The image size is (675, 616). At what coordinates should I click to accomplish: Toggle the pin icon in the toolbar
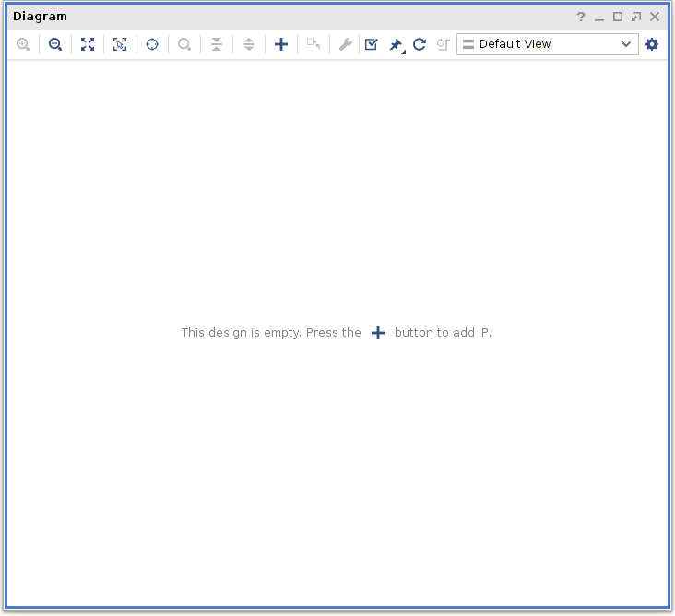(x=396, y=44)
